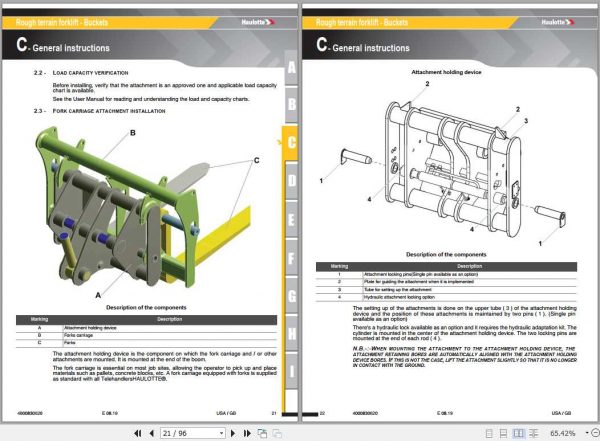Viewport: 600px width, 441px height.
Task: Click 'Description of the components' on the right page
Action: (446, 255)
